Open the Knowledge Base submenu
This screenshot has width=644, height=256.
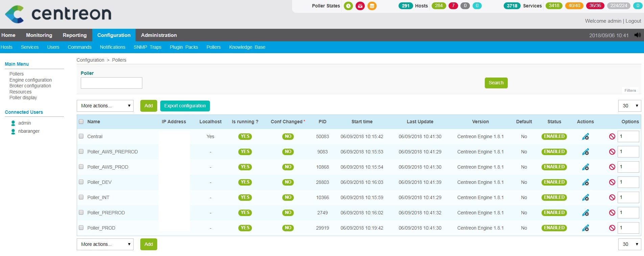click(247, 47)
